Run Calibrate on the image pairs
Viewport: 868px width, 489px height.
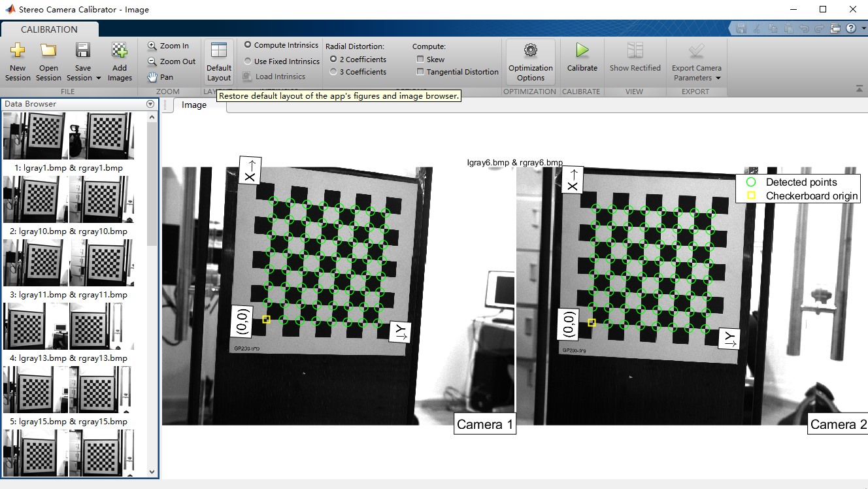[x=581, y=61]
